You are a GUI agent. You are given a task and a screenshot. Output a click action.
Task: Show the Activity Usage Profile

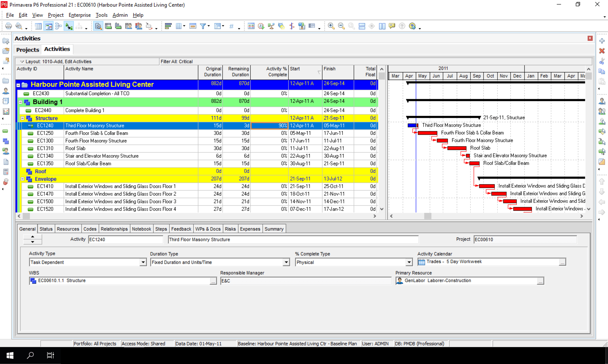118,26
